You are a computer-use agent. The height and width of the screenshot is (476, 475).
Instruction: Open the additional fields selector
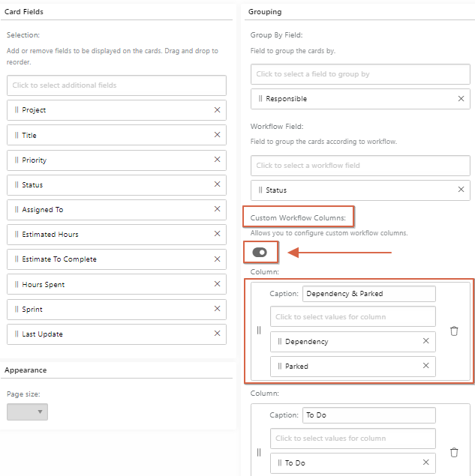pyautogui.click(x=117, y=85)
